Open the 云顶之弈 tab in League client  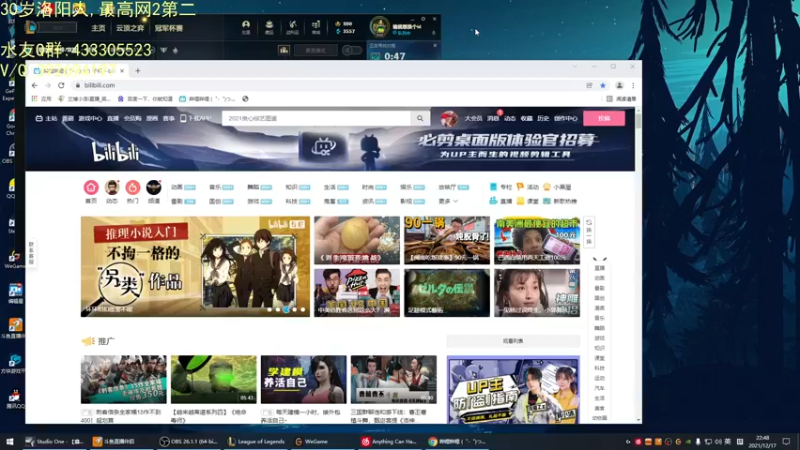(130, 28)
